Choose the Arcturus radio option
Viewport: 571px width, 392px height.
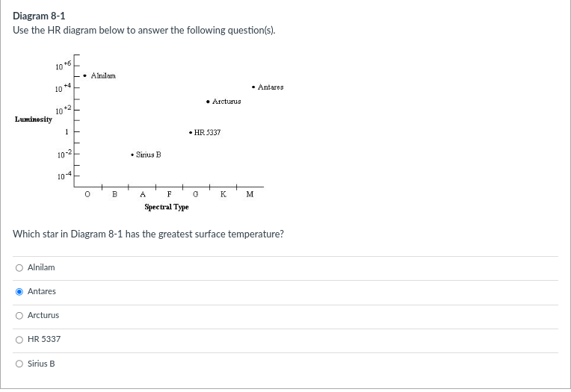tap(18, 315)
